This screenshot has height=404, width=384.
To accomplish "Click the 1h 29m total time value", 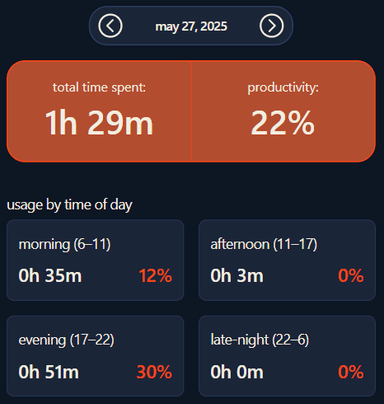I will [99, 123].
